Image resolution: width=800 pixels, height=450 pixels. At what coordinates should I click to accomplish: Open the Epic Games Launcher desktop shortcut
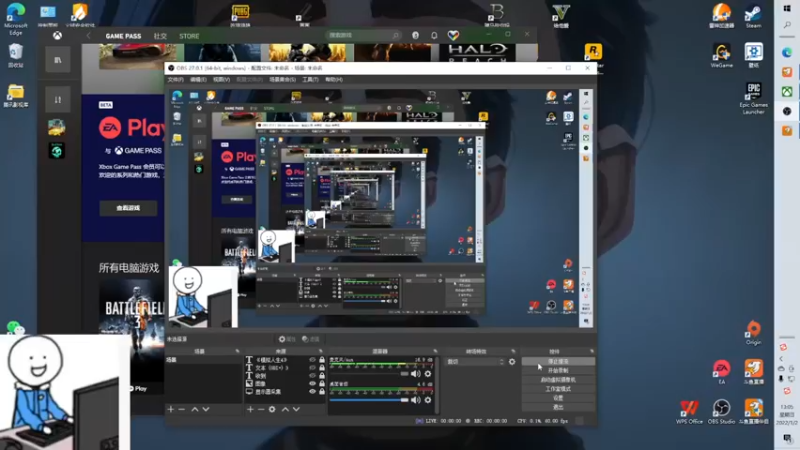coord(753,98)
